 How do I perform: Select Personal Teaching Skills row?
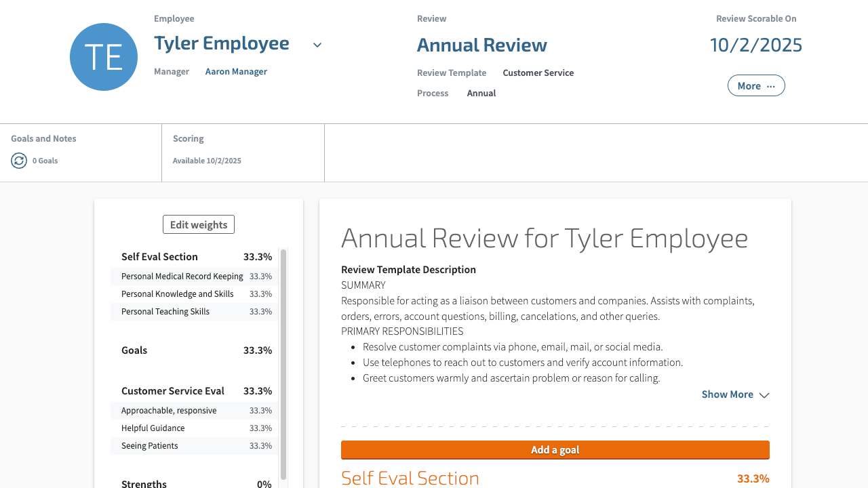[x=195, y=312]
